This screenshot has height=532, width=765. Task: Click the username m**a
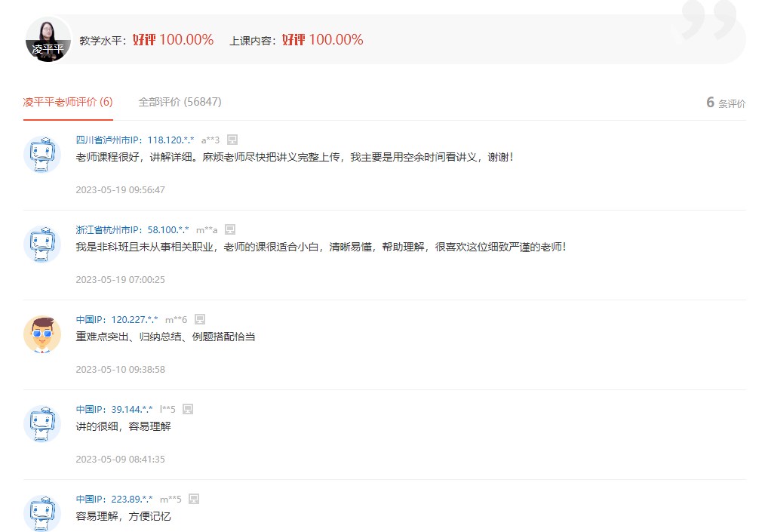(207, 230)
